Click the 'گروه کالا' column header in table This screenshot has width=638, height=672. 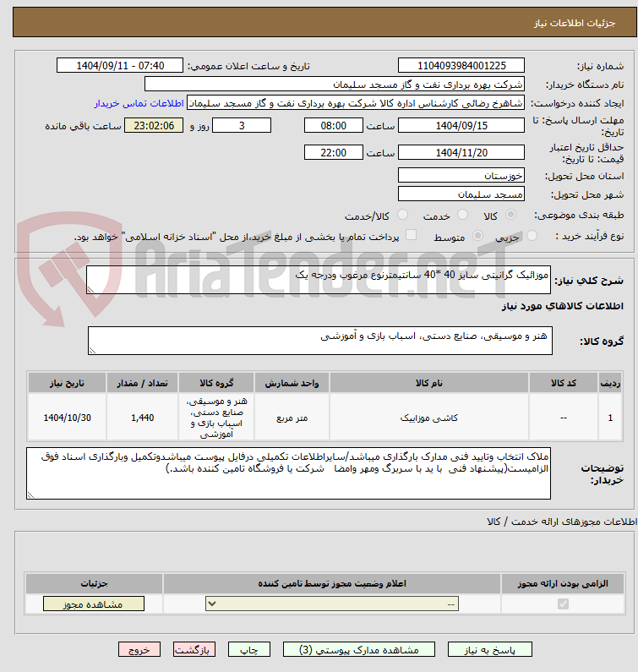point(216,383)
